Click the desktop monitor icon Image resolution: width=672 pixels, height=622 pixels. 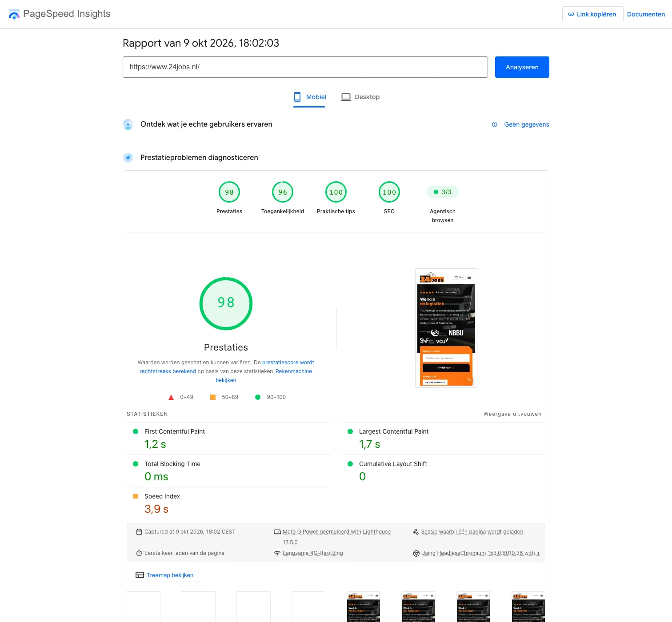tap(346, 97)
